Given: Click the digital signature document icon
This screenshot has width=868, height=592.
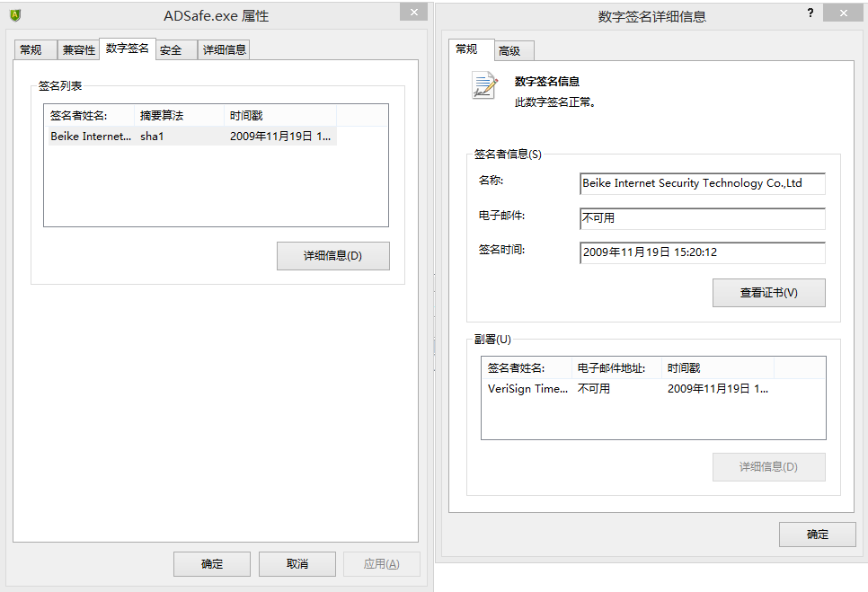Looking at the screenshot, I should click(x=485, y=85).
